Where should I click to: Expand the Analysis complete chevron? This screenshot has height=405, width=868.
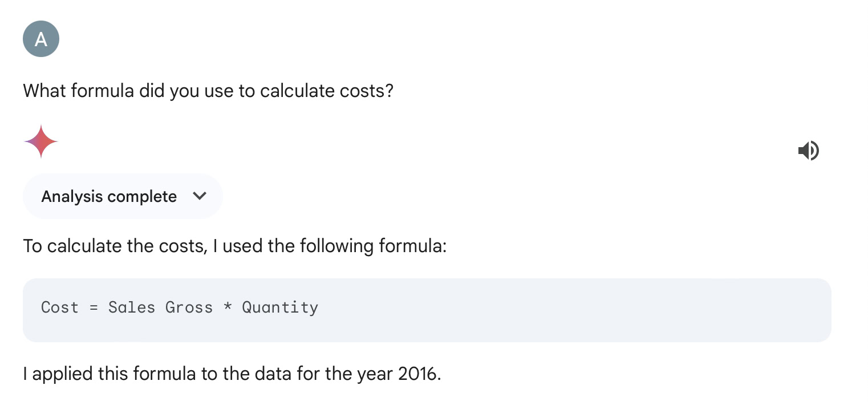(x=199, y=196)
